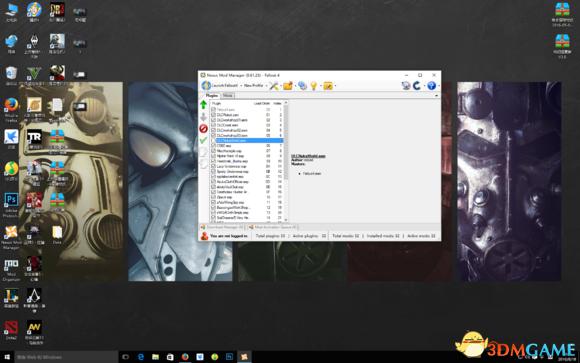Viewport: 580px width, 363px height.
Task: Toggle checkbox for plugin with load order 07
Action: [213, 151]
